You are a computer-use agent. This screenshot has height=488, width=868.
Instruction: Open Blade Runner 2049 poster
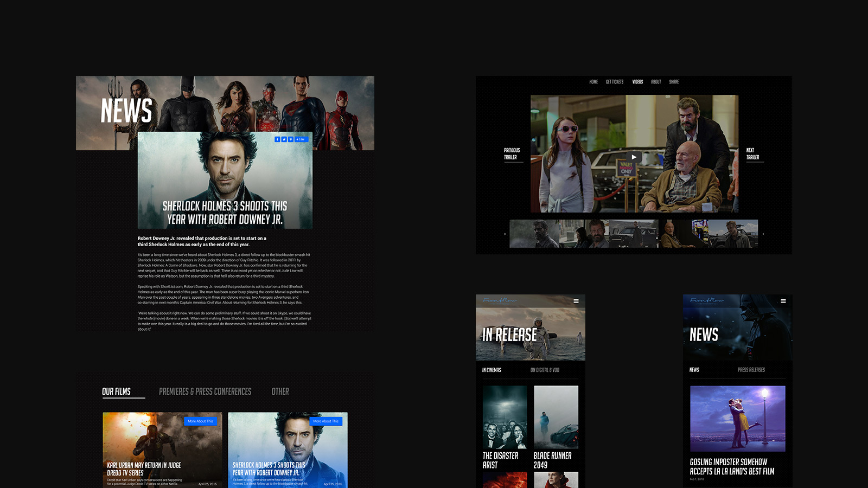pyautogui.click(x=556, y=417)
